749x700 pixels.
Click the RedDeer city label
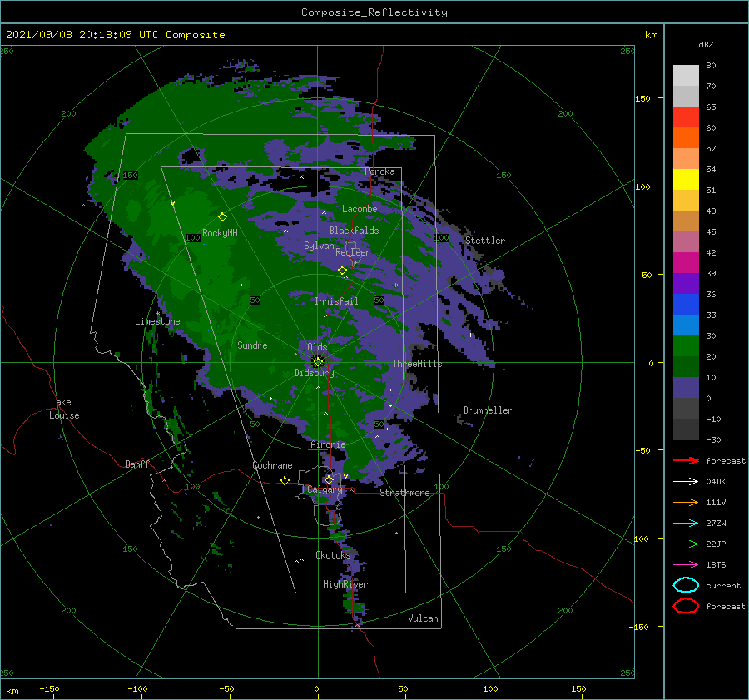(353, 252)
